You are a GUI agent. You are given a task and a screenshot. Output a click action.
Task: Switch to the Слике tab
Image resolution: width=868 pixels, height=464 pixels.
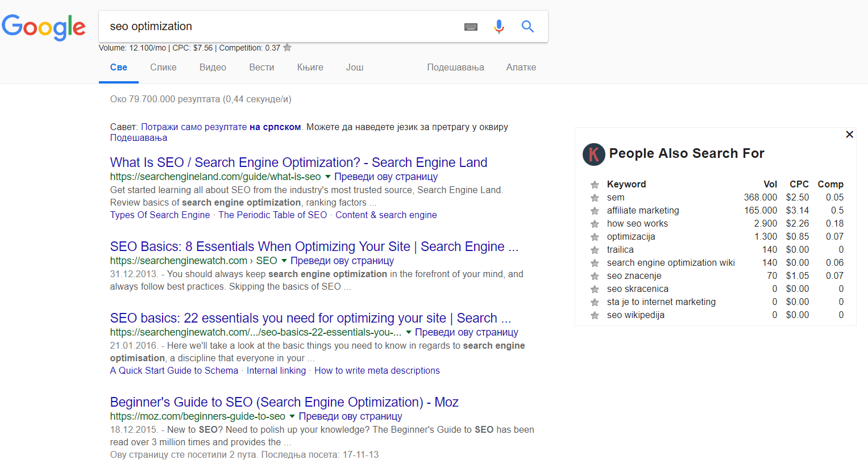click(x=163, y=67)
